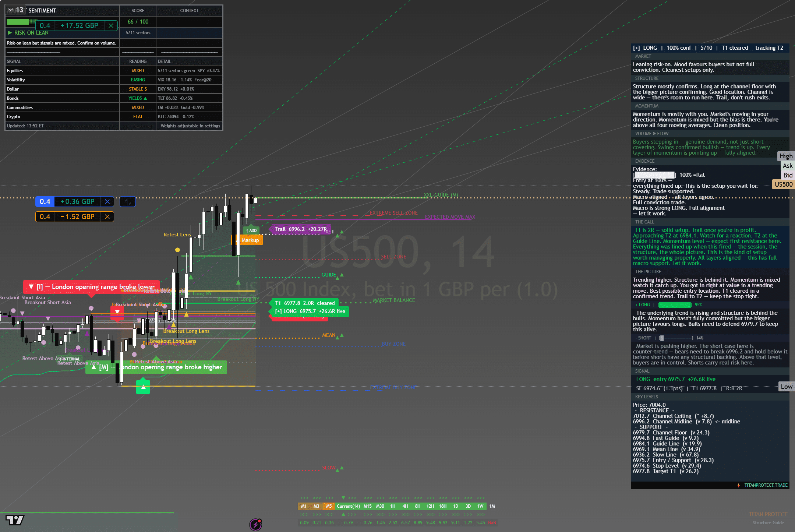Click the Equities signal row

click(x=114, y=71)
